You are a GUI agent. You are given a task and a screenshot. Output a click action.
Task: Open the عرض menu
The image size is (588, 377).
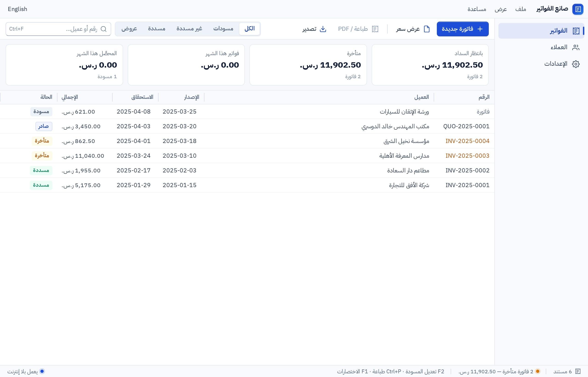point(501,9)
